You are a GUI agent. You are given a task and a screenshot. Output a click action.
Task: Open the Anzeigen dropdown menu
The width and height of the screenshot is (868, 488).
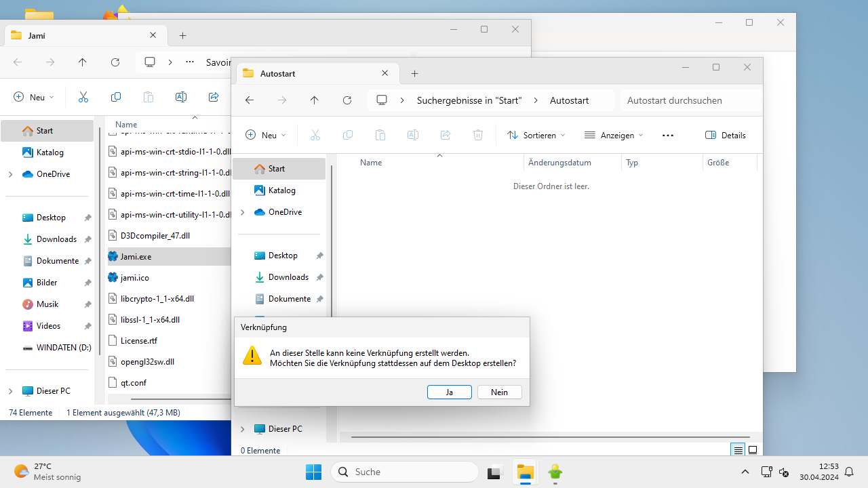click(614, 135)
